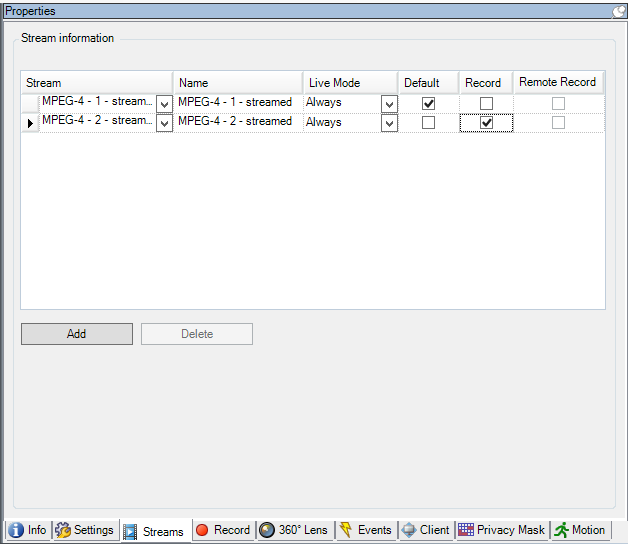Edit name field 'MPEG-4 - 2 - streamed'
The height and width of the screenshot is (544, 628).
[x=238, y=122]
